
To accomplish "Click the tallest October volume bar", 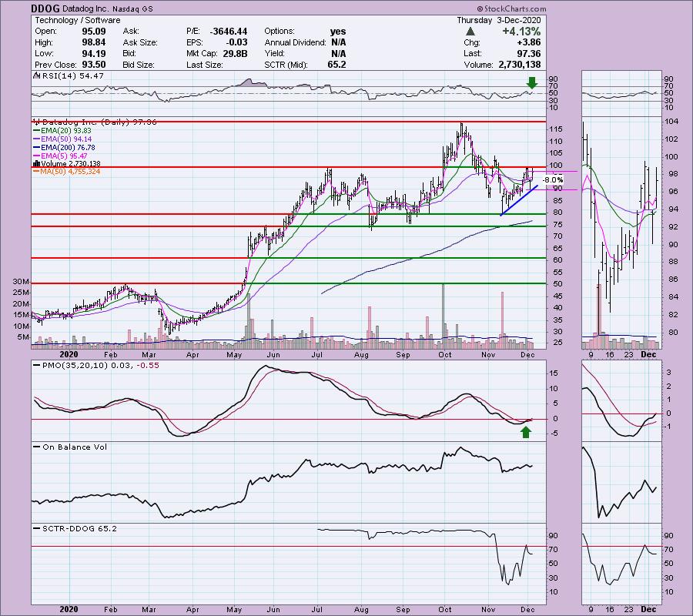I will (443, 316).
